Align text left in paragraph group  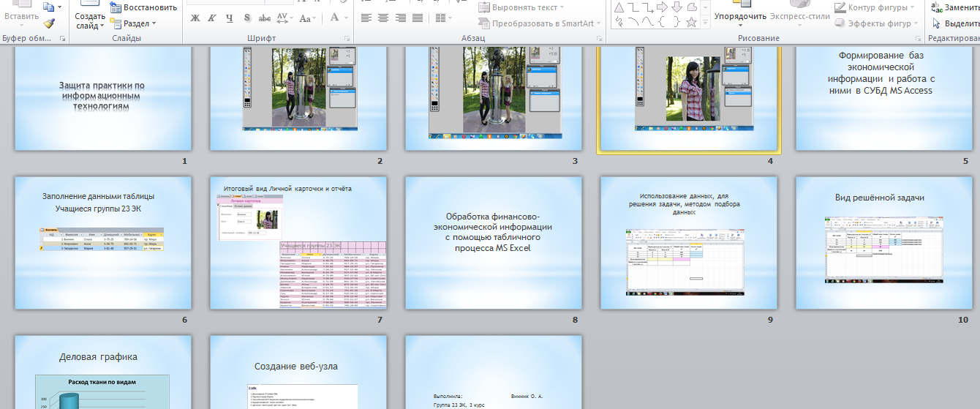point(366,18)
